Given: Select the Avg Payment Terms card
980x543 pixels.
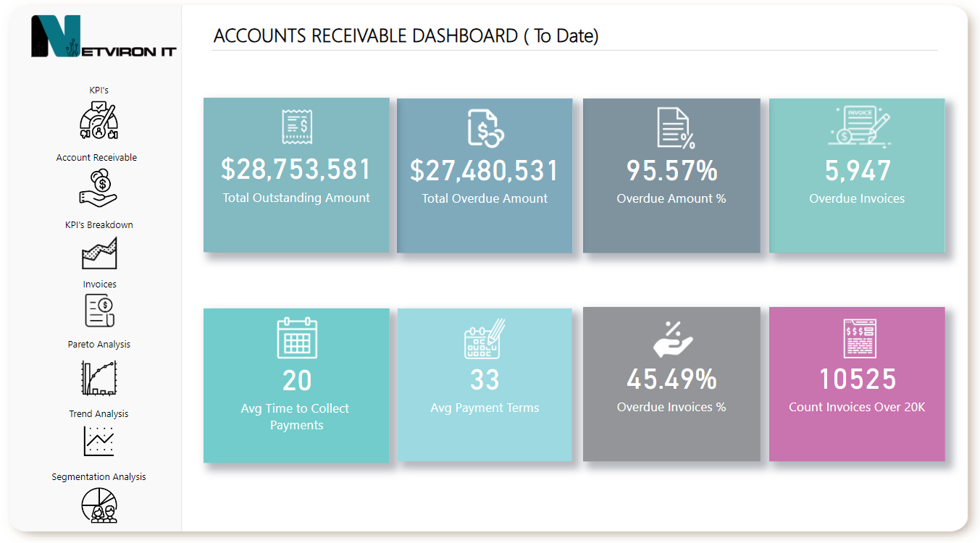Looking at the screenshot, I should pyautogui.click(x=484, y=384).
